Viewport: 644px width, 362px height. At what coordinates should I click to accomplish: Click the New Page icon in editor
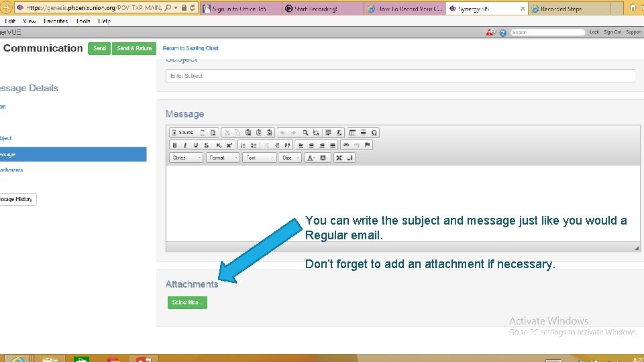click(203, 133)
